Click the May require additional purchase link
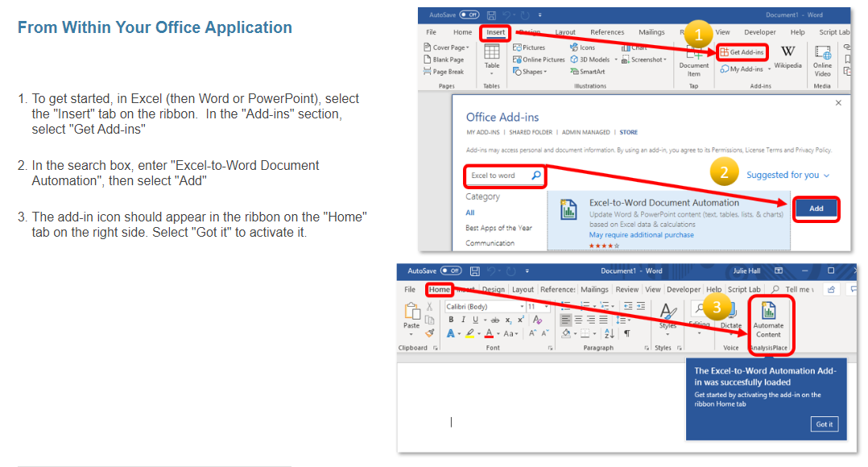The width and height of the screenshot is (868, 467). [x=641, y=234]
